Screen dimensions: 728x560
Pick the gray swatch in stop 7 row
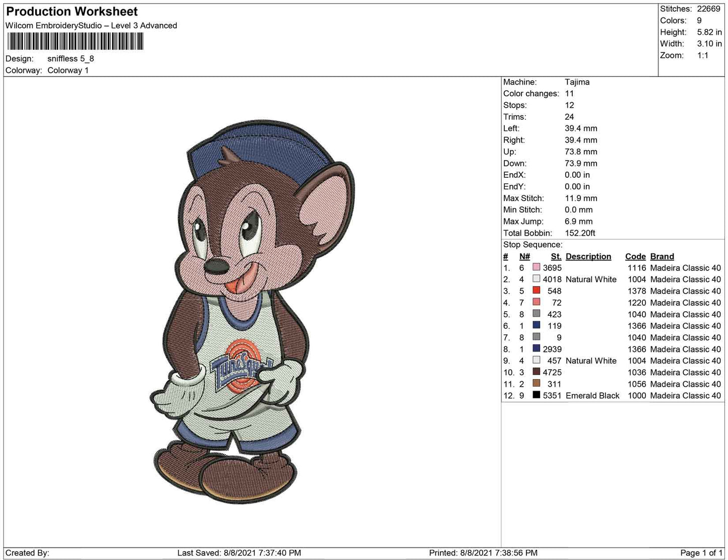coord(536,337)
